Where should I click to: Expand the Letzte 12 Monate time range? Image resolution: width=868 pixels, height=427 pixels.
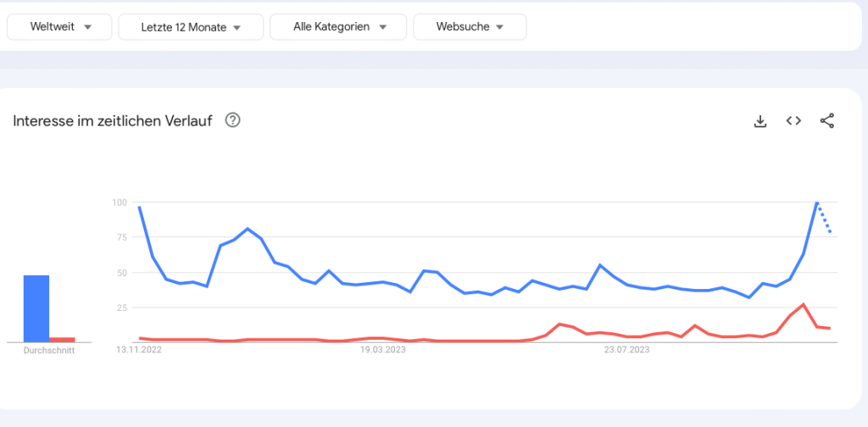point(191,27)
